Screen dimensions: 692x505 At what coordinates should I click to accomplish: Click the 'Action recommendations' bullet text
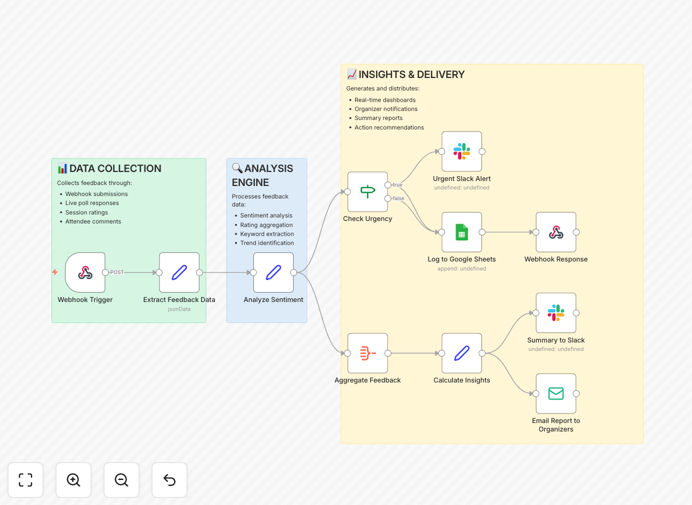click(389, 127)
